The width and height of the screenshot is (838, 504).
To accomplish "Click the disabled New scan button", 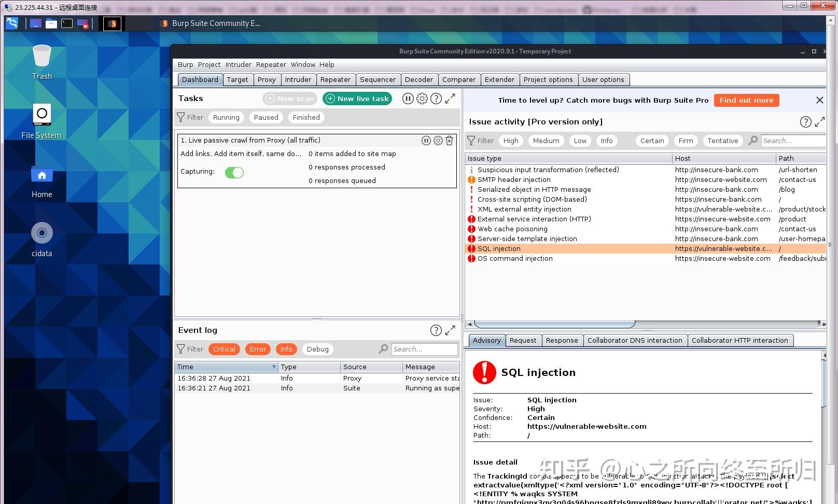I will point(290,99).
